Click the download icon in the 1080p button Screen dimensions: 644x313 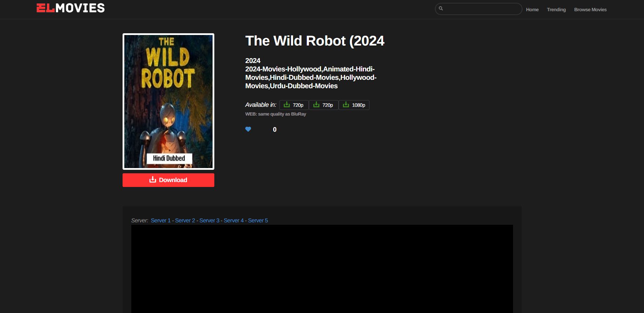point(346,105)
